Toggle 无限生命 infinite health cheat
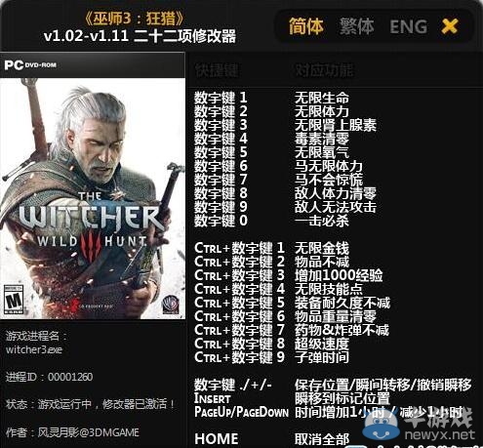Image resolution: width=483 pixels, height=448 pixels. tap(322, 98)
